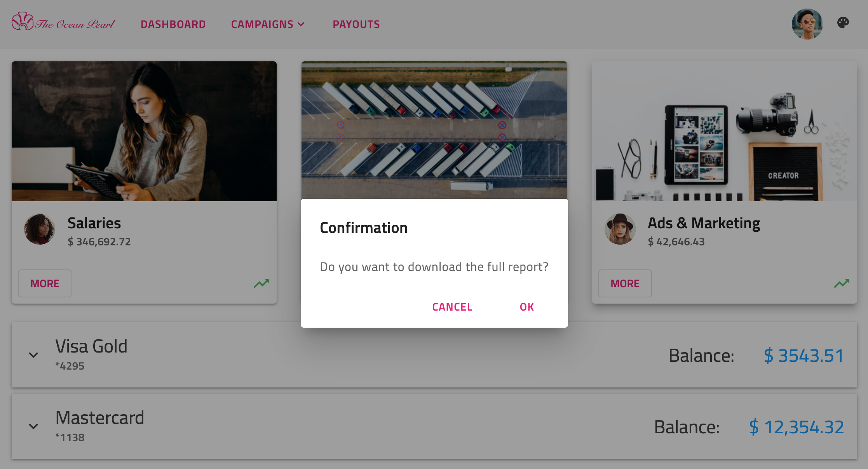This screenshot has width=868, height=469.
Task: Cancel the full report download
Action: click(452, 307)
